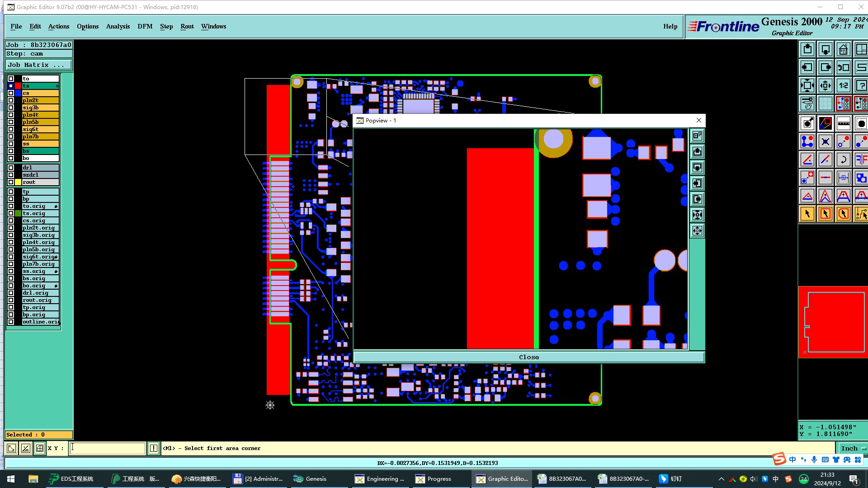This screenshot has width=868, height=488.
Task: Toggle checkbox for layer cs
Action: 11,93
